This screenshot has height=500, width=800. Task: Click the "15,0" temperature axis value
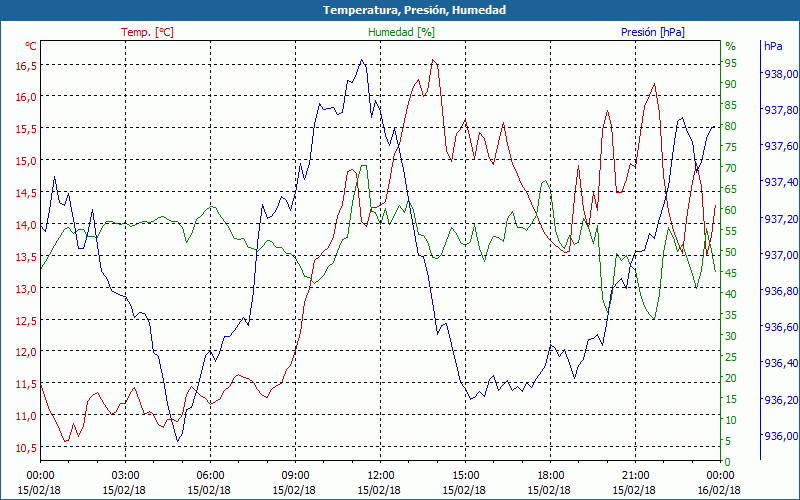pos(26,161)
